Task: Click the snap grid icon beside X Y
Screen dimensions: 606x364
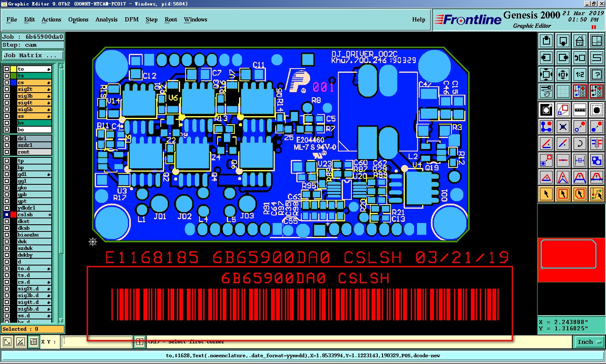Action: pyautogui.click(x=34, y=342)
